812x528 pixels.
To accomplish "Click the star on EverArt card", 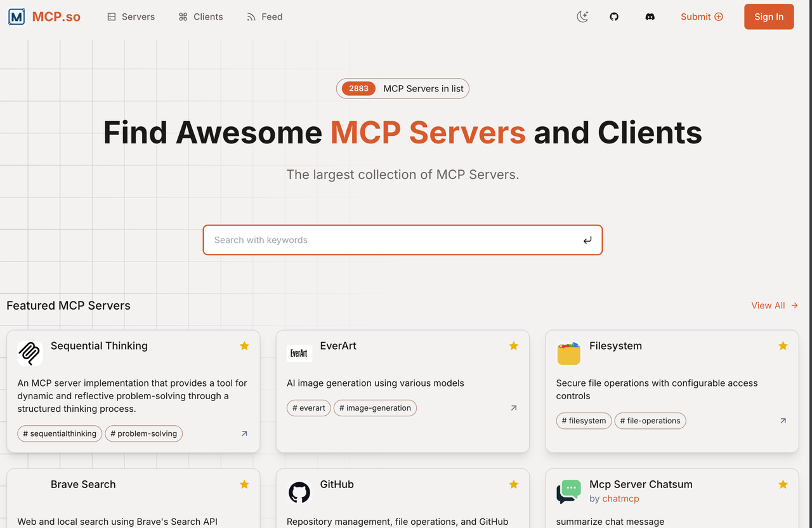I will (x=514, y=346).
